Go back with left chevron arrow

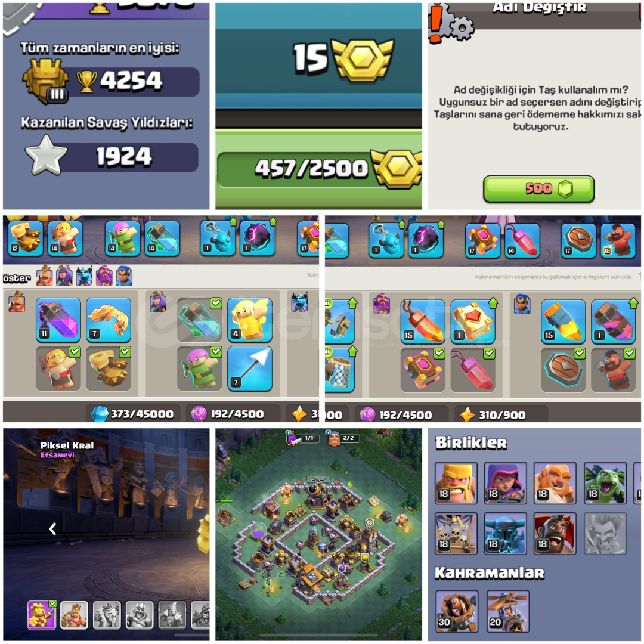(x=52, y=528)
